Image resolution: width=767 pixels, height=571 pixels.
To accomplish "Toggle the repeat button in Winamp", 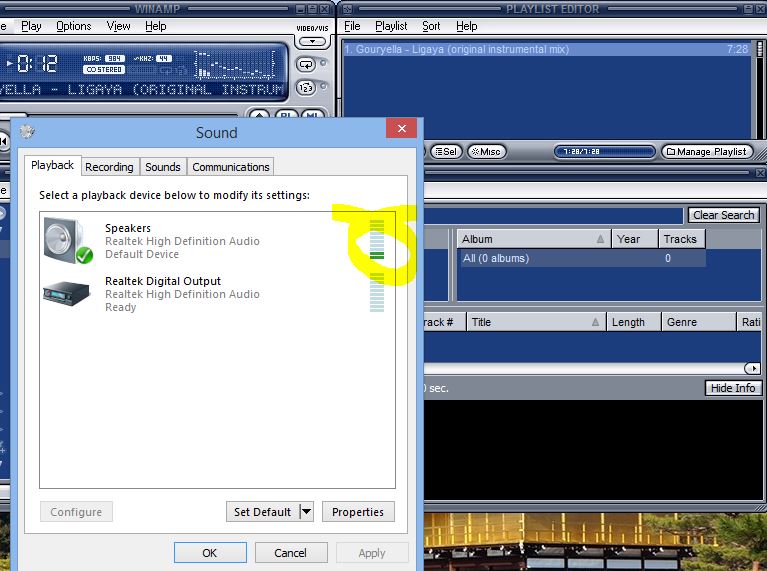I will point(306,64).
